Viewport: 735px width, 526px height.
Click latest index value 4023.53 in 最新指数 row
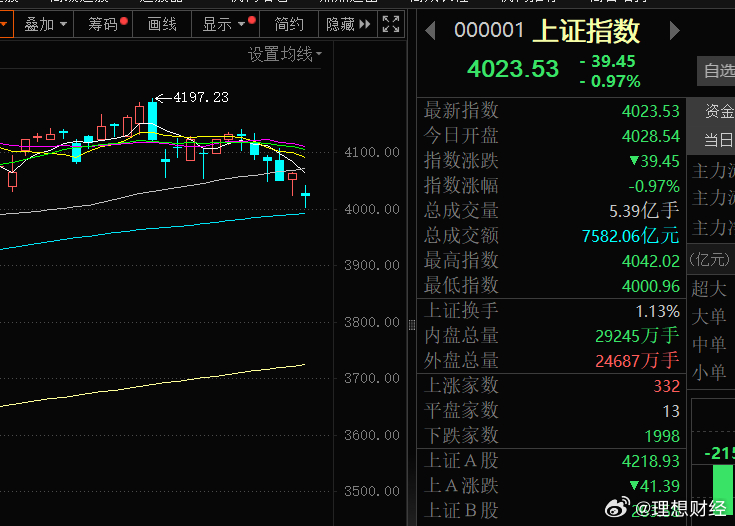[x=651, y=111]
